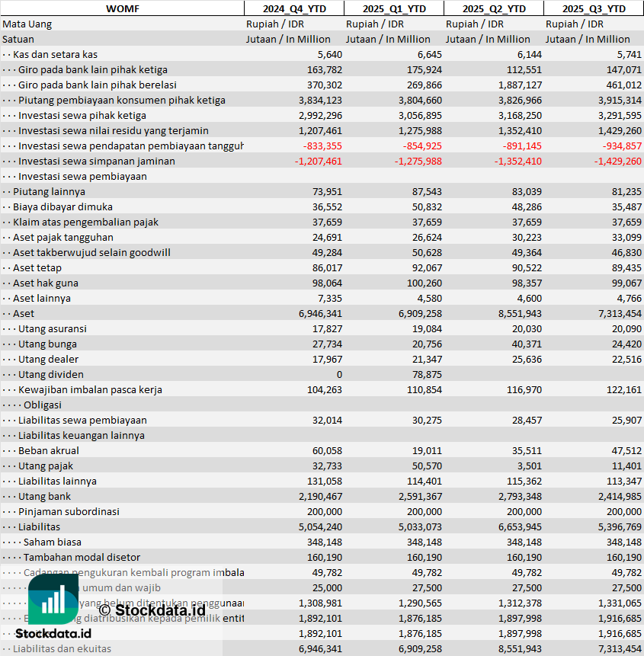This screenshot has width=644, height=656.
Task: Click Aset lainnya row label
Action: (42, 299)
